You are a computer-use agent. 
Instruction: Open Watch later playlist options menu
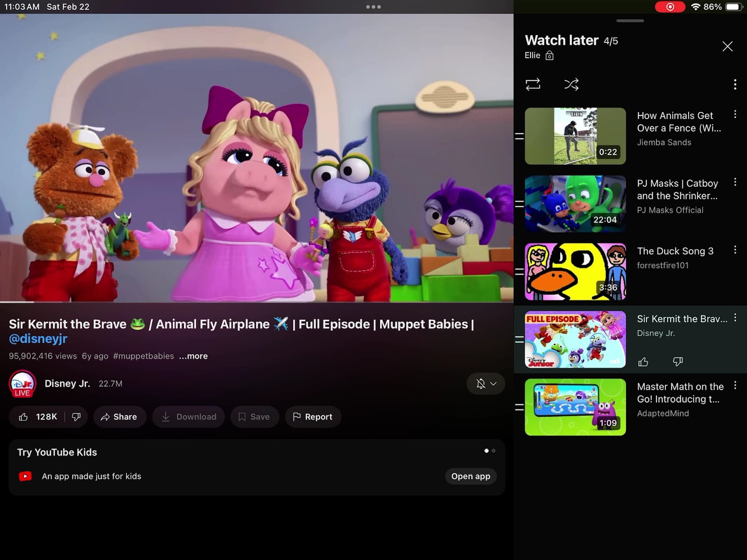pos(735,84)
